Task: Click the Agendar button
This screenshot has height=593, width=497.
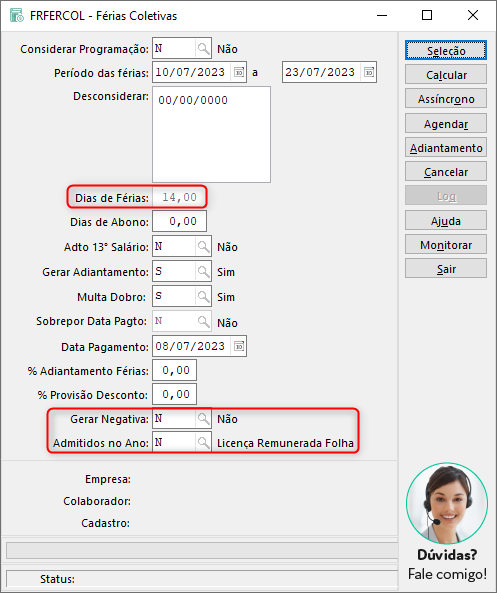Action: 446,123
